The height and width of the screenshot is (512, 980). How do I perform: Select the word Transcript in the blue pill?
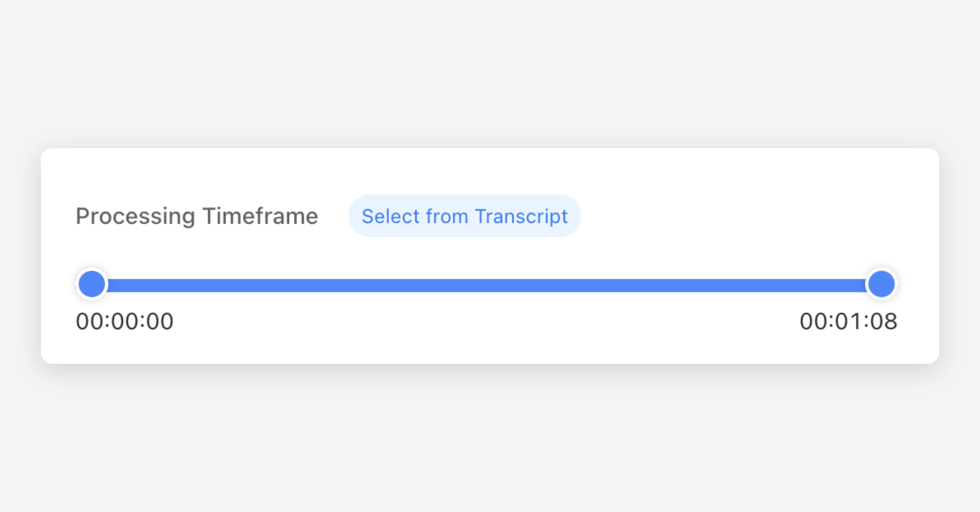coord(521,216)
